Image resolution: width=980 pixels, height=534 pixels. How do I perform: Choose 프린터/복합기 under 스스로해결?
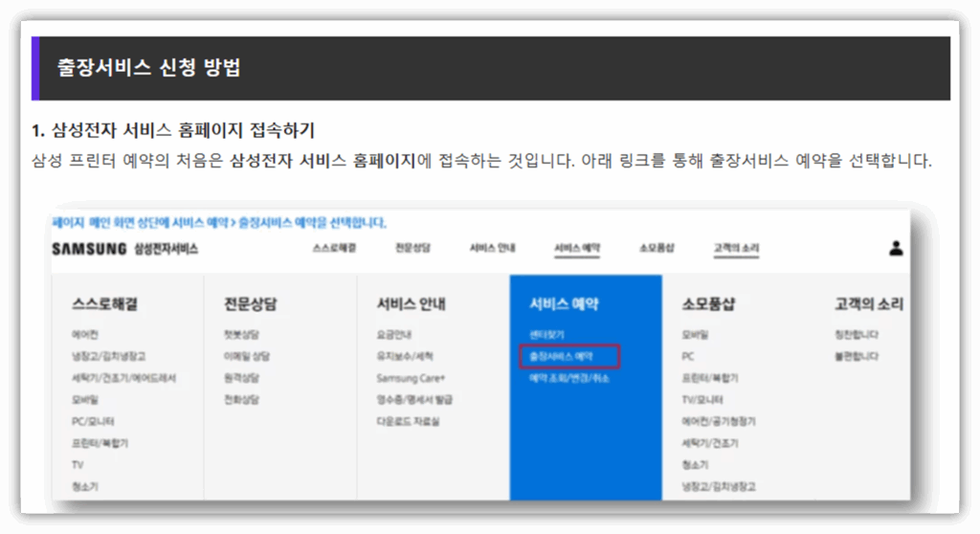(100, 443)
